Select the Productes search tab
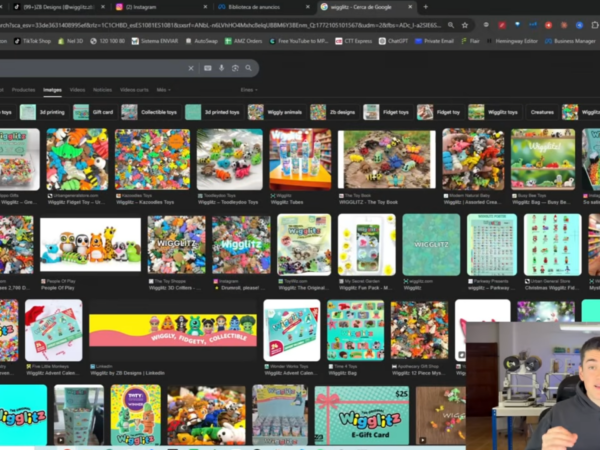This screenshot has width=600, height=450. tap(23, 90)
